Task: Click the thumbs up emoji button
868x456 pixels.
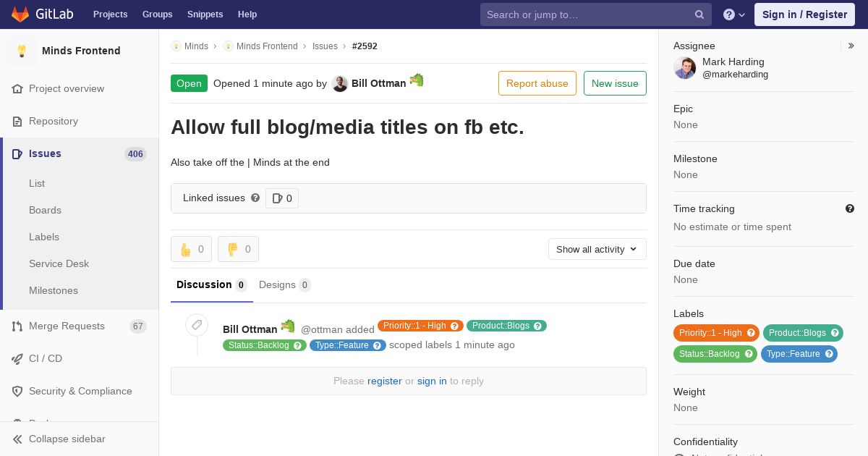Action: tap(191, 249)
